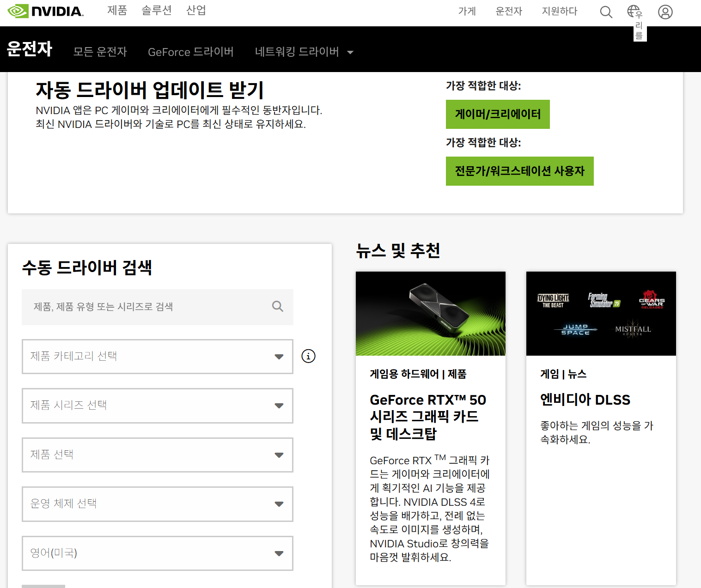Open GeForce RTX 50 시리즈 article title

(428, 417)
